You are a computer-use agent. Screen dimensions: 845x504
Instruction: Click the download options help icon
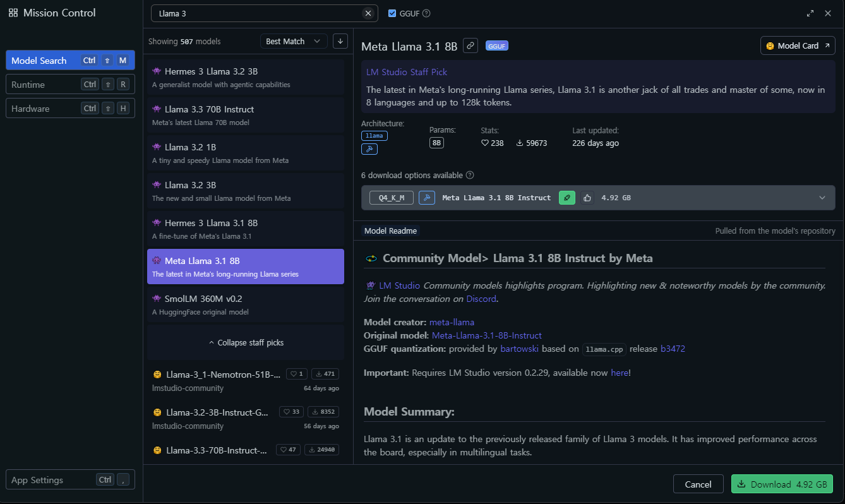coord(470,175)
